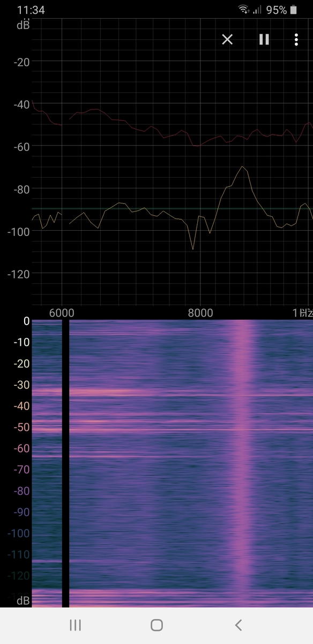Image resolution: width=313 pixels, height=644 pixels.
Task: Tap the -60 dB label on spectrum axis
Action: click(x=21, y=146)
